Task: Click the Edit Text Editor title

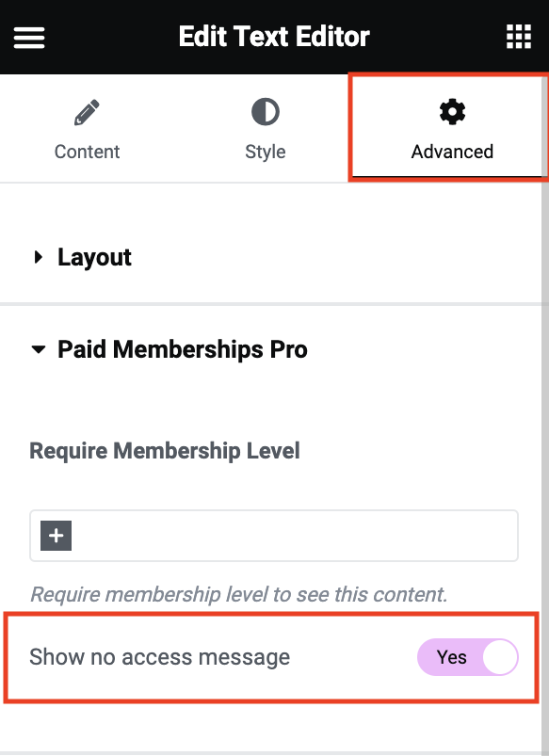Action: tap(274, 37)
